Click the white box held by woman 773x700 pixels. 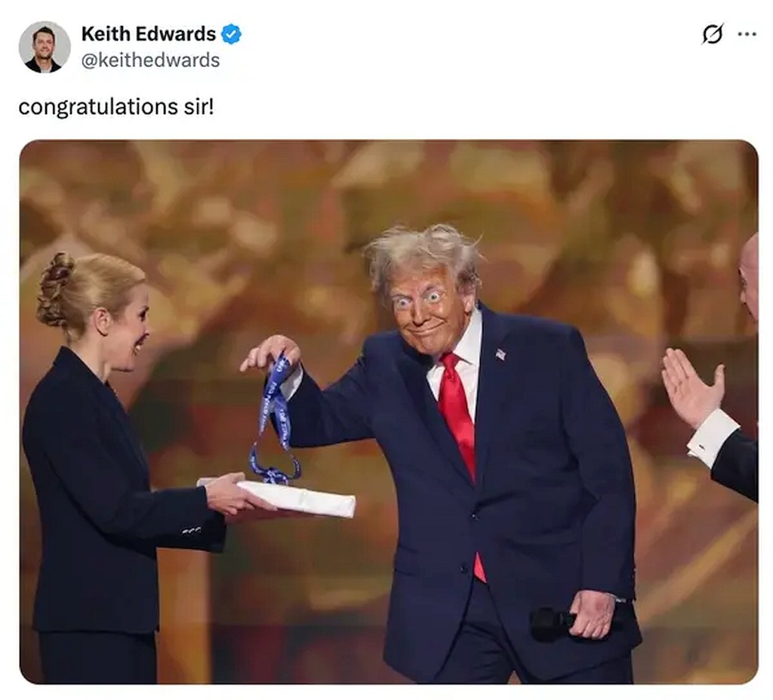click(296, 498)
